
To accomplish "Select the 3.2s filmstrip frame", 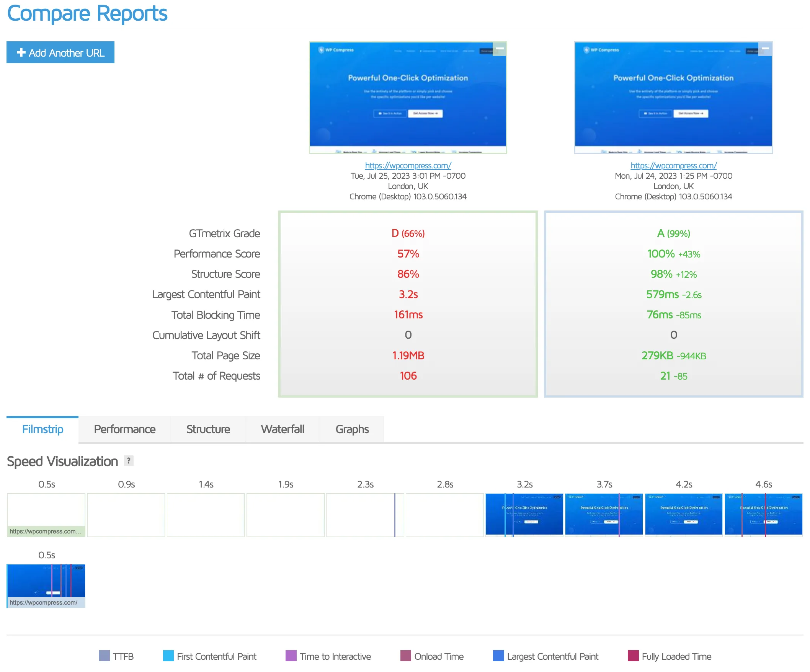I will (524, 514).
